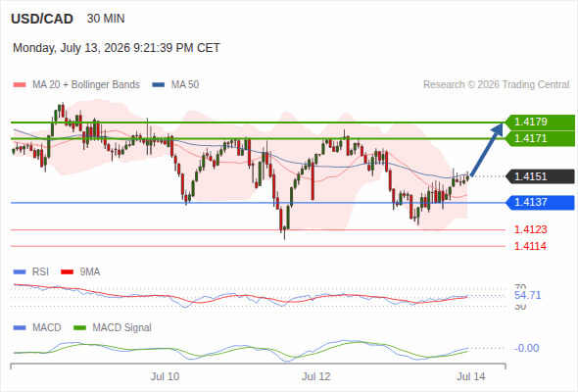Click the MACD Signal legend label

pyautogui.click(x=122, y=328)
